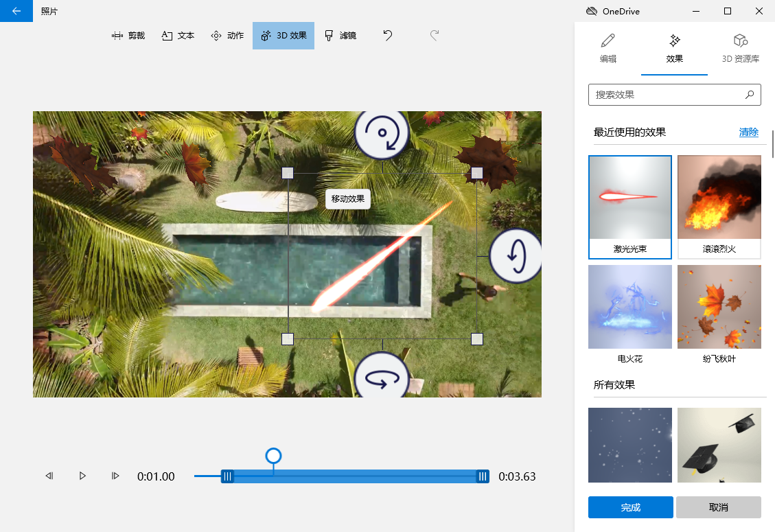Clear recent effects via 清除 link
The width and height of the screenshot is (775, 532).
748,132
